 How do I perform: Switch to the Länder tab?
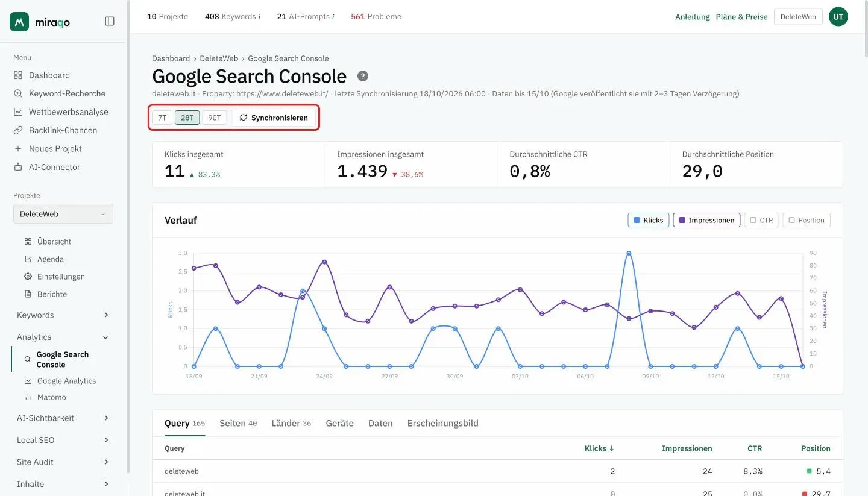click(291, 423)
